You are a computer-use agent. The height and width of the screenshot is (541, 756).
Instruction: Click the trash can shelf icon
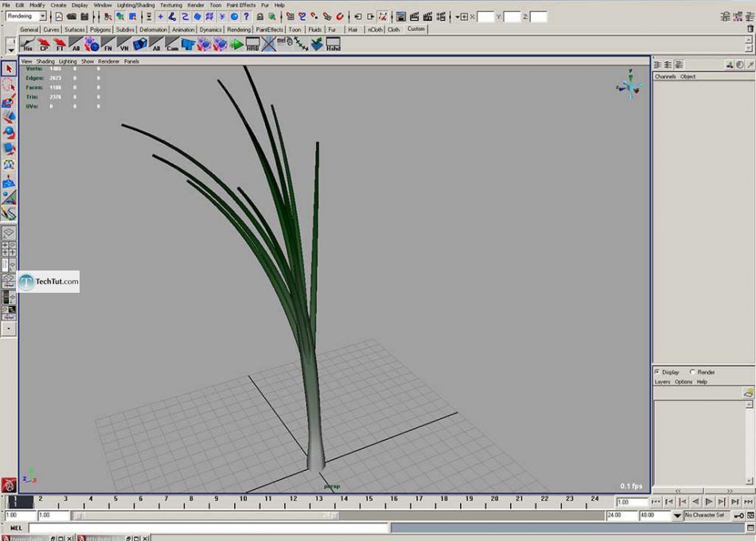tap(749, 29)
